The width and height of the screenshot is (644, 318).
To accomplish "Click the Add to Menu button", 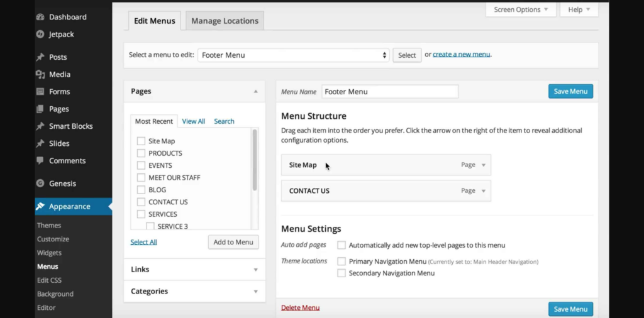I will point(233,242).
